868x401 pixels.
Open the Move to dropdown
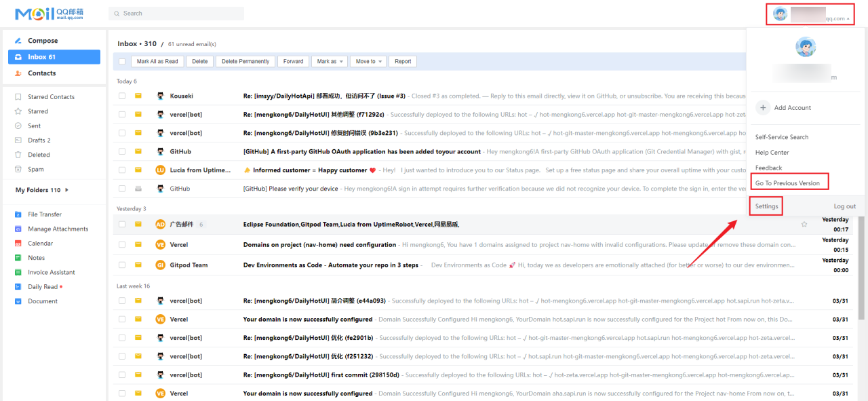pyautogui.click(x=368, y=62)
